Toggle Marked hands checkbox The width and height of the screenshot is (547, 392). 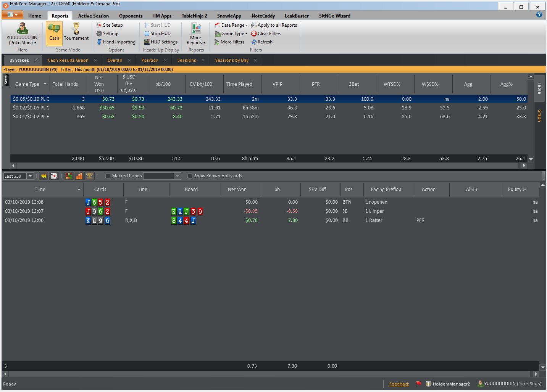pos(108,176)
